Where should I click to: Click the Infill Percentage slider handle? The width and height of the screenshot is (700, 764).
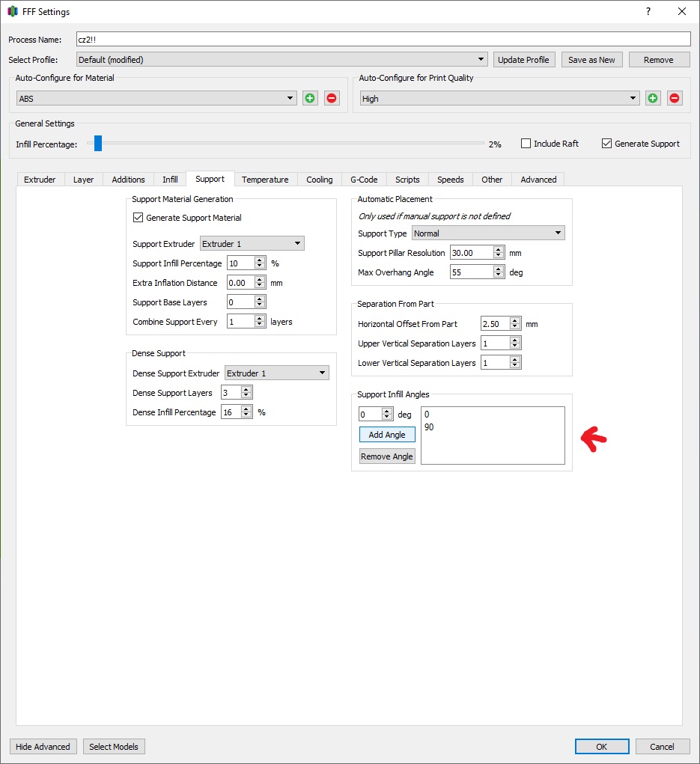(98, 143)
